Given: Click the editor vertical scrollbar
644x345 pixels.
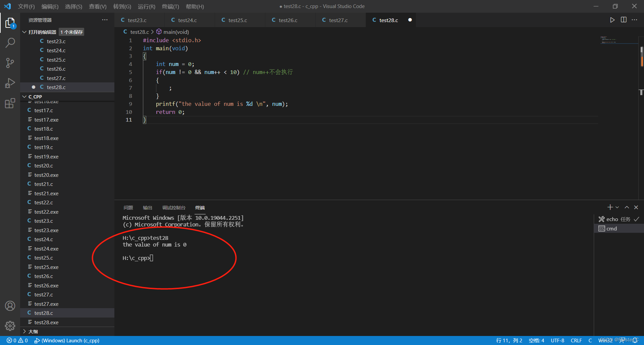Looking at the screenshot, I should pyautogui.click(x=641, y=114).
